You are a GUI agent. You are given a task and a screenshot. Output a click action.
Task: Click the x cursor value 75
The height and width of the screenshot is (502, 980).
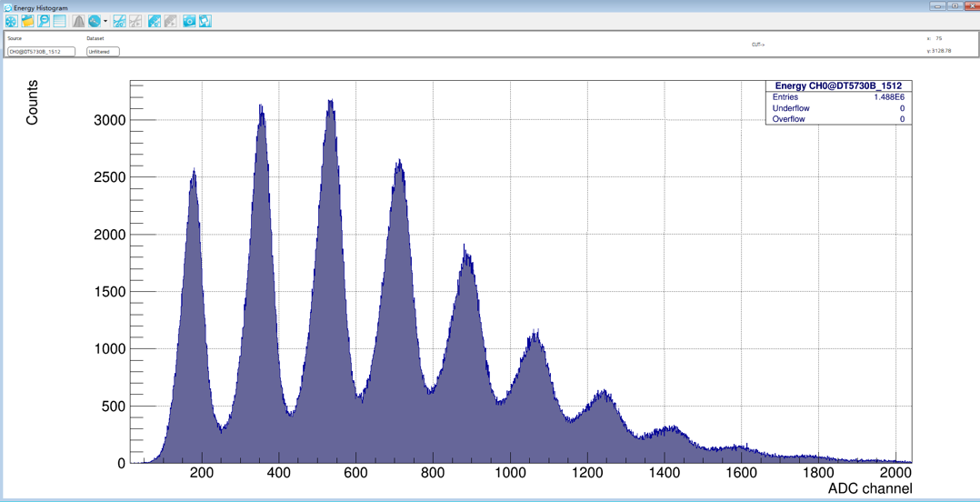939,39
